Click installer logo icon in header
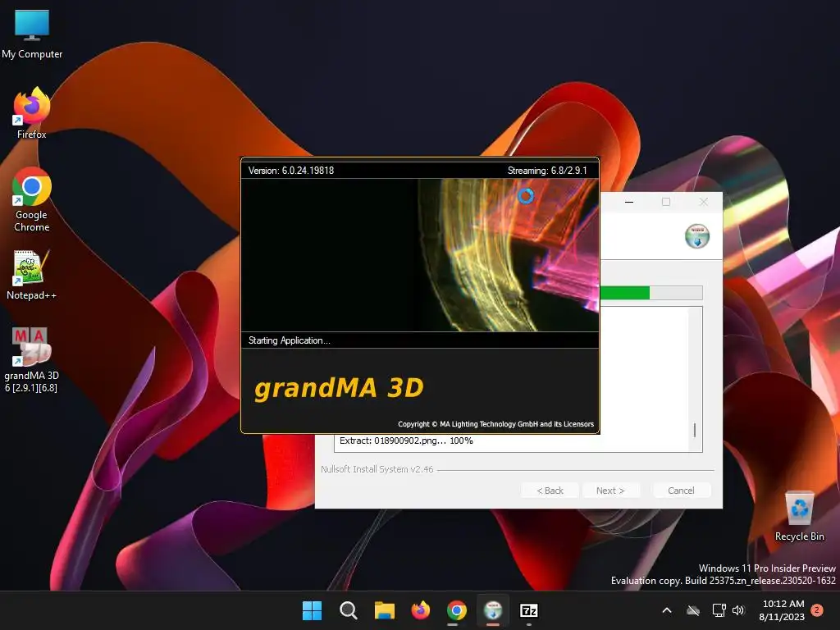 point(697,236)
